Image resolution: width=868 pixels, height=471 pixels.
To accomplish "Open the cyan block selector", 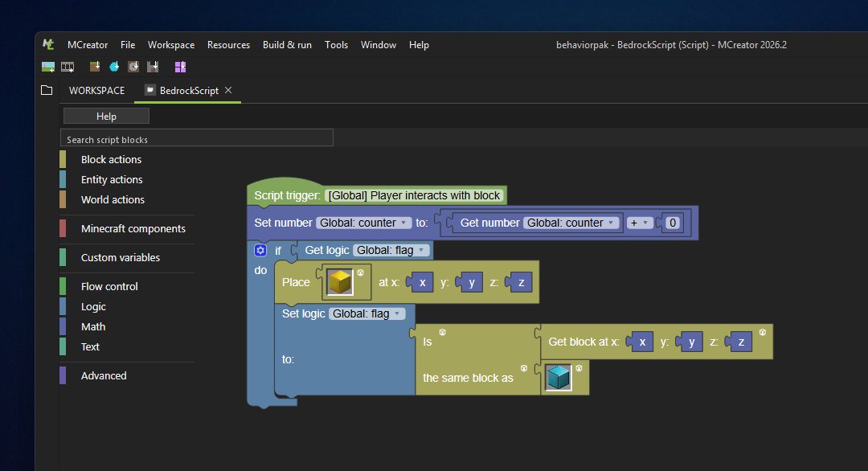I will (558, 378).
